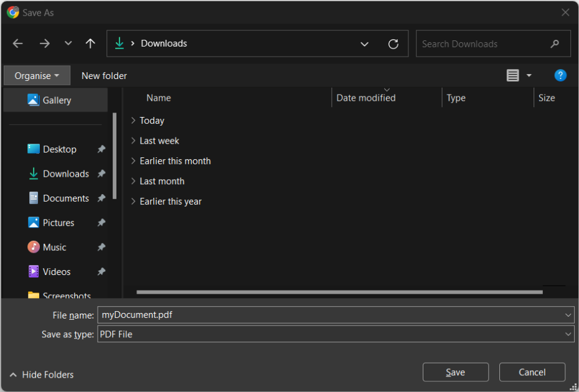This screenshot has height=392, width=579.
Task: Open Downloads in the sidebar
Action: pos(66,174)
